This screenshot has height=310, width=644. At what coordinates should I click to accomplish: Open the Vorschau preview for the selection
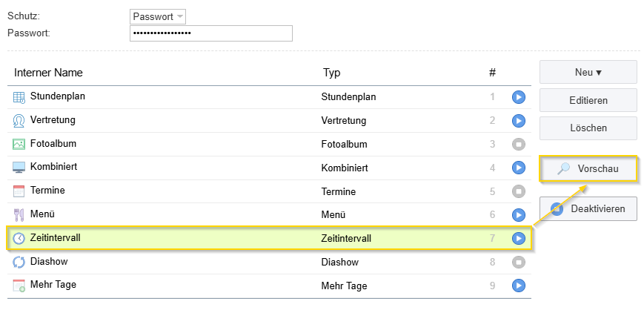point(588,168)
